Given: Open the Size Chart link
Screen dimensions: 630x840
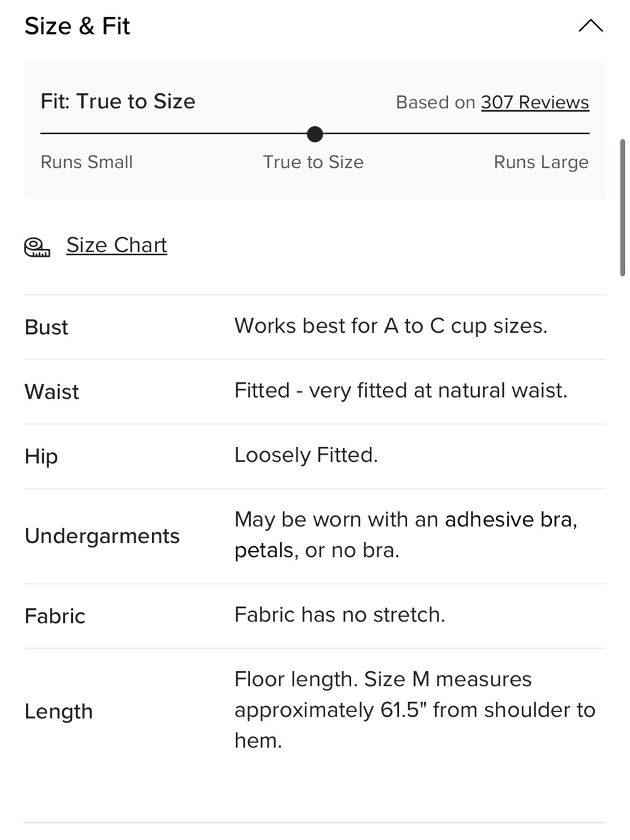Looking at the screenshot, I should [117, 245].
